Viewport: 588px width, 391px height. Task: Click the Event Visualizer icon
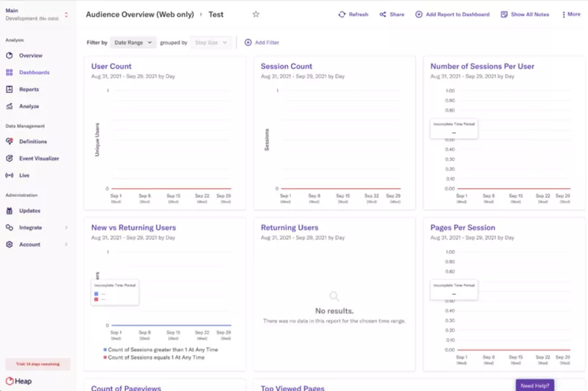(x=10, y=159)
